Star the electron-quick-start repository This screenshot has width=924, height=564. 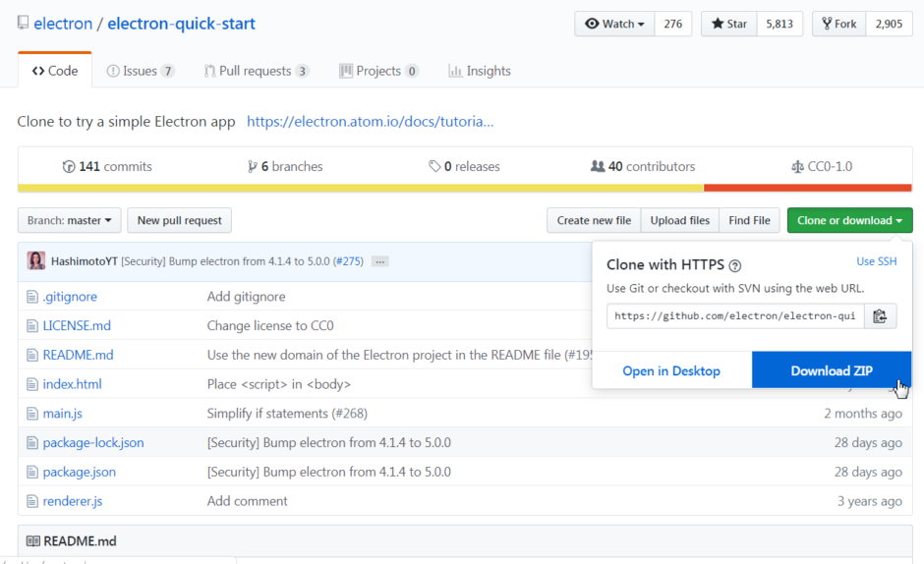[728, 24]
